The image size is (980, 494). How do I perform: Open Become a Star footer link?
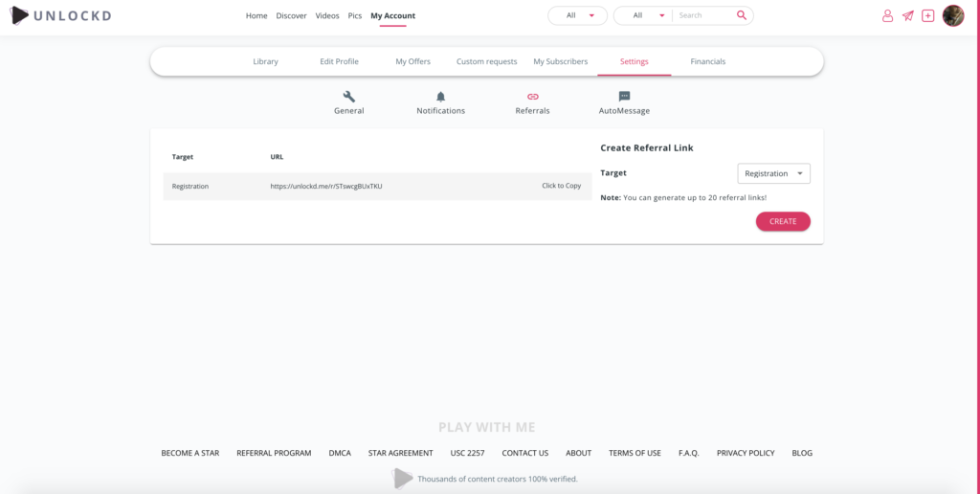(x=190, y=453)
